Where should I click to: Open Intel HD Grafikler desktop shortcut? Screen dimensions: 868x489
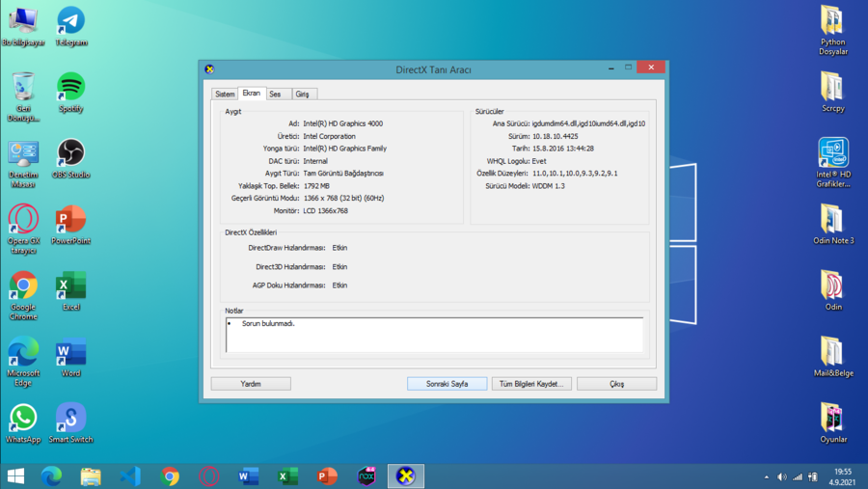[832, 154]
